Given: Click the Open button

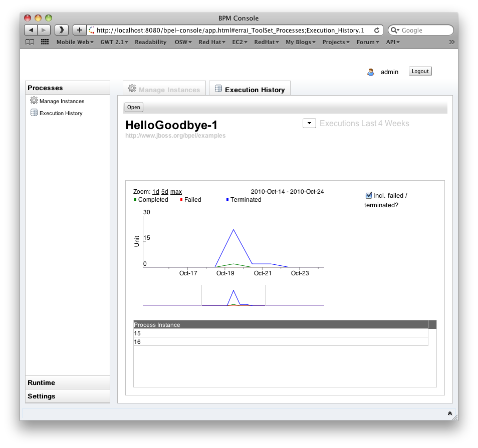Looking at the screenshot, I should point(133,107).
